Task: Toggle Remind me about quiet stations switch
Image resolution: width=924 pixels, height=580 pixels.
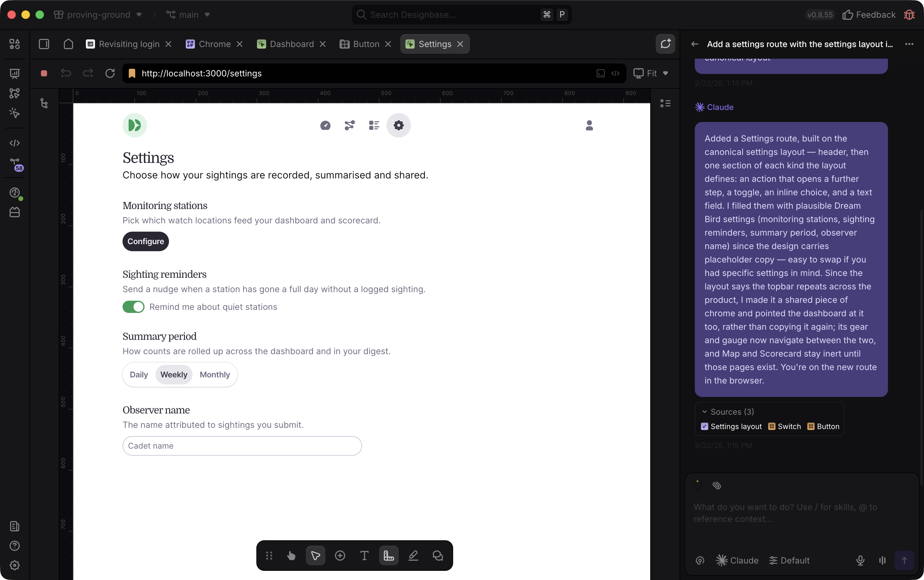Action: (x=133, y=307)
